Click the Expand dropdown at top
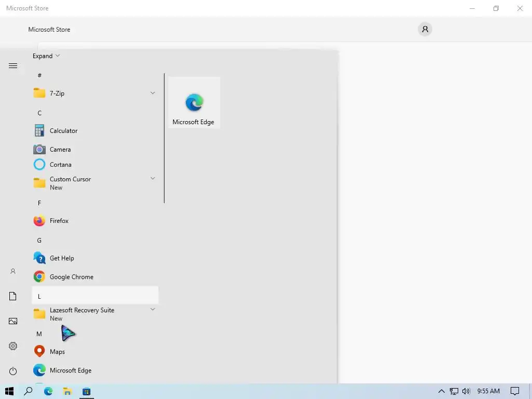 [x=46, y=56]
